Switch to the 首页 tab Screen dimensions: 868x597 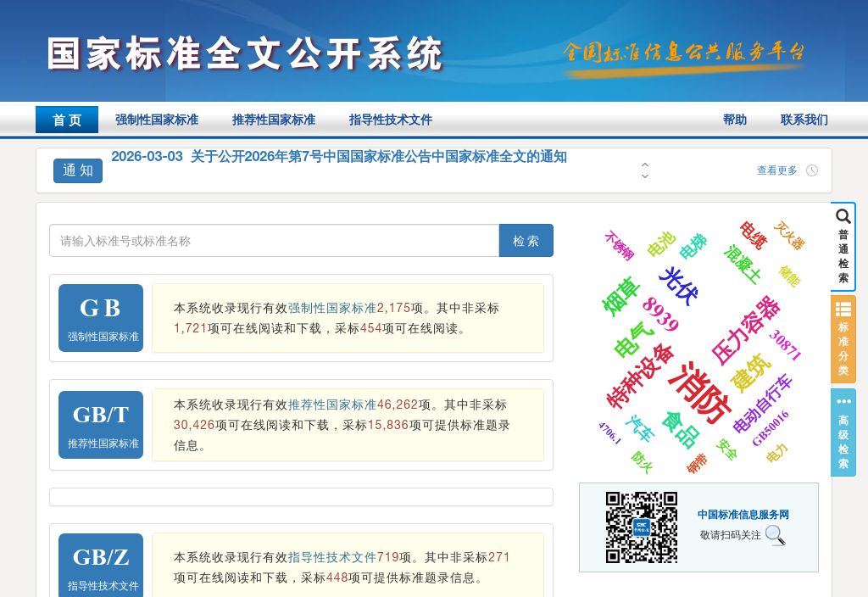point(66,120)
